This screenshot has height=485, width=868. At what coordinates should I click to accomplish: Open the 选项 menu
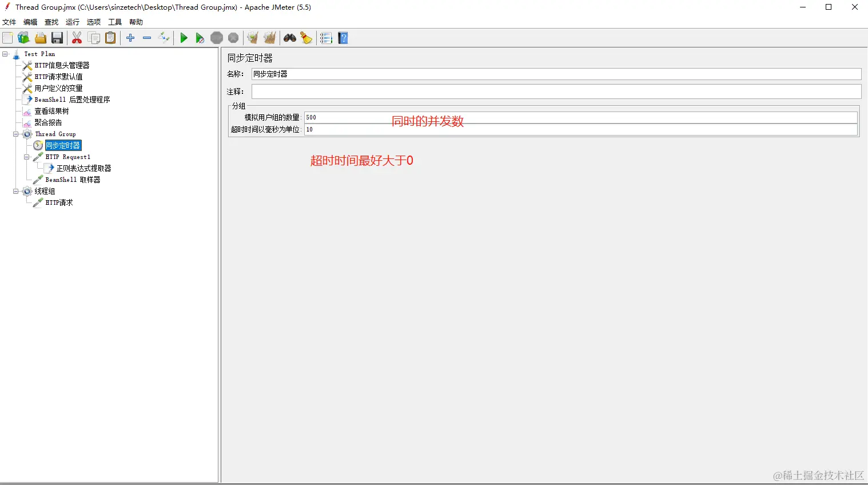point(94,22)
